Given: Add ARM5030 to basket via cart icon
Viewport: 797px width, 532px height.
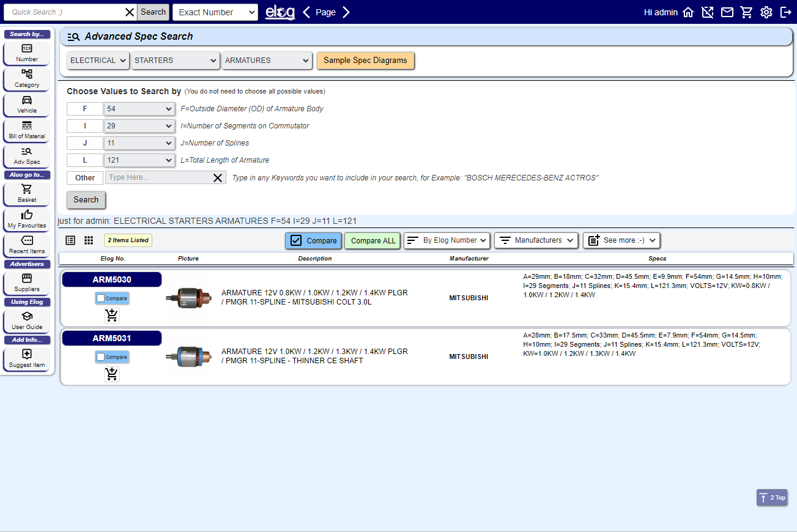Looking at the screenshot, I should [x=111, y=316].
